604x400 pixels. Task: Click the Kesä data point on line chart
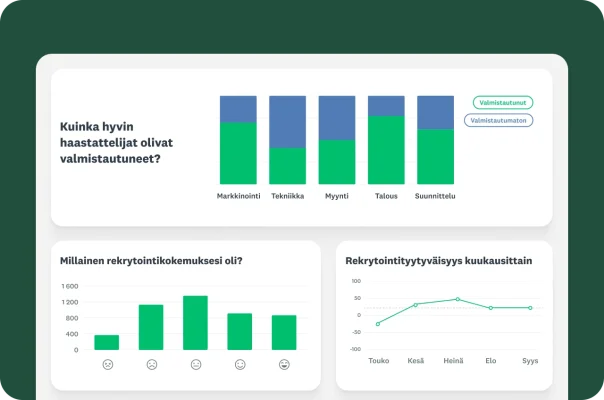click(416, 304)
